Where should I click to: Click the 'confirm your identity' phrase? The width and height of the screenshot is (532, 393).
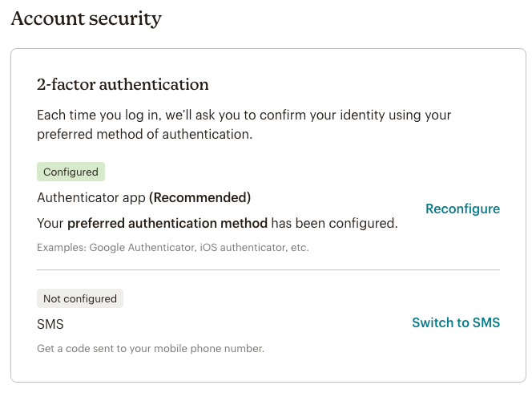pyautogui.click(x=307, y=115)
